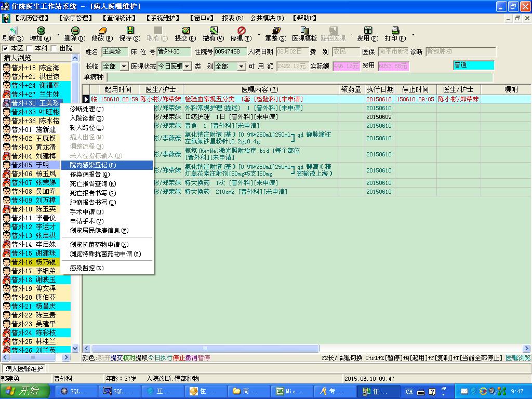Select patient icon for 普外25 林桂兰
This screenshot has width=532, height=399.
(7, 341)
